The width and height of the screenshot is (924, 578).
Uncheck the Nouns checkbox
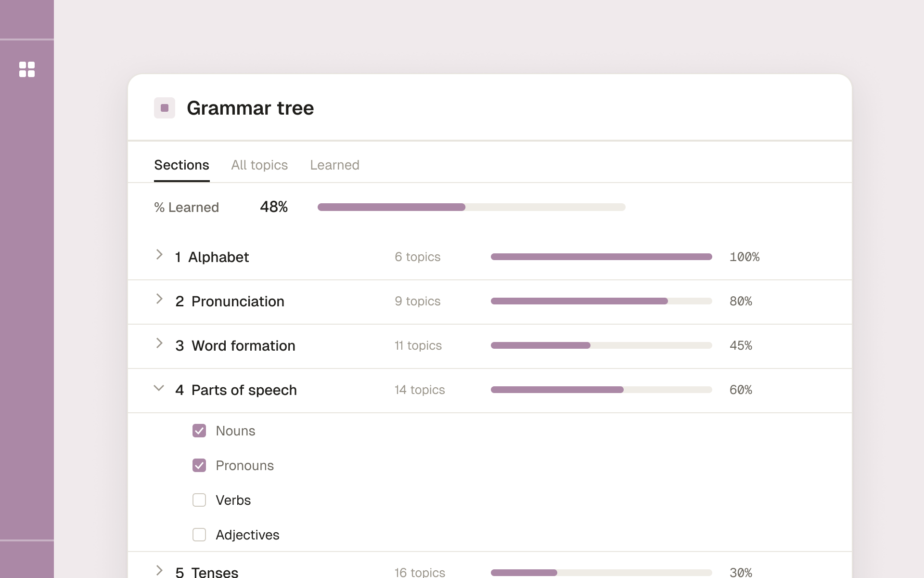(199, 431)
